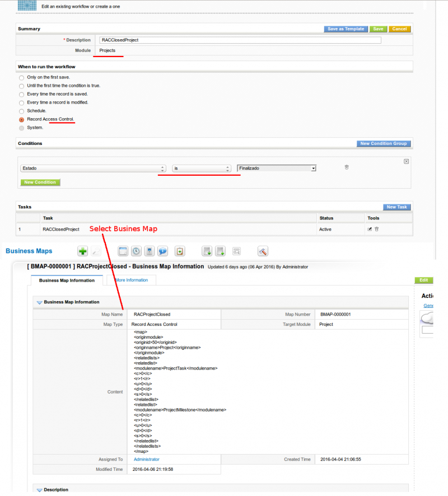Delete the Estado condition with trash icon
This screenshot has height=496, width=448.
(x=347, y=167)
